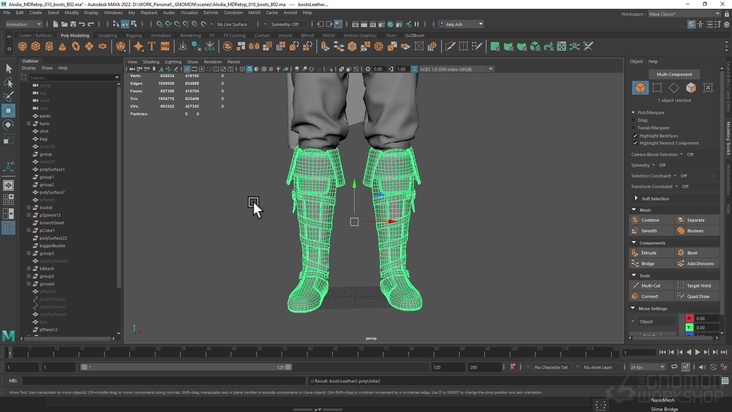The image size is (732, 412).
Task: Create a polygon sphere from the shelf
Action: click(x=22, y=46)
